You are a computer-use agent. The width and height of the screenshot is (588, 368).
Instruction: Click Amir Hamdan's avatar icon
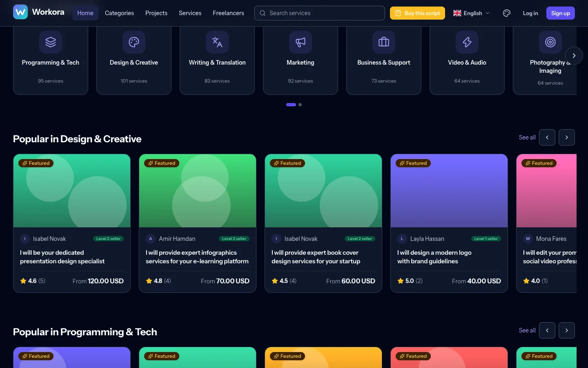(151, 239)
